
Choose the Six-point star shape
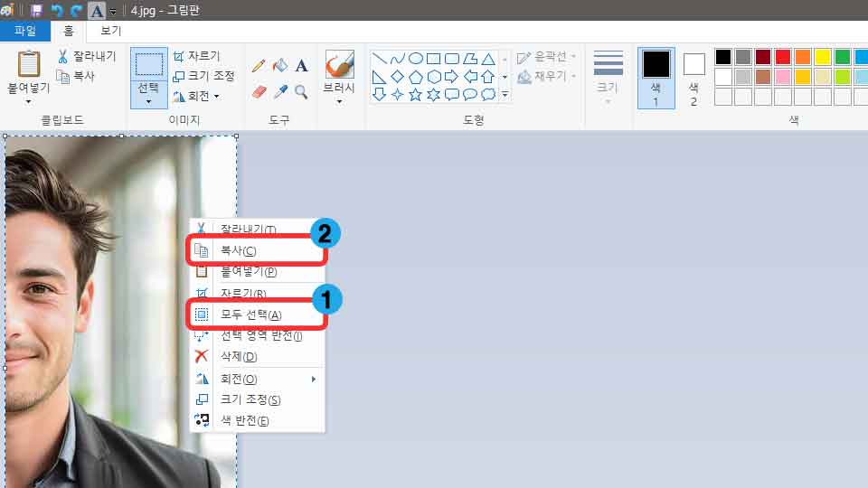pos(433,95)
